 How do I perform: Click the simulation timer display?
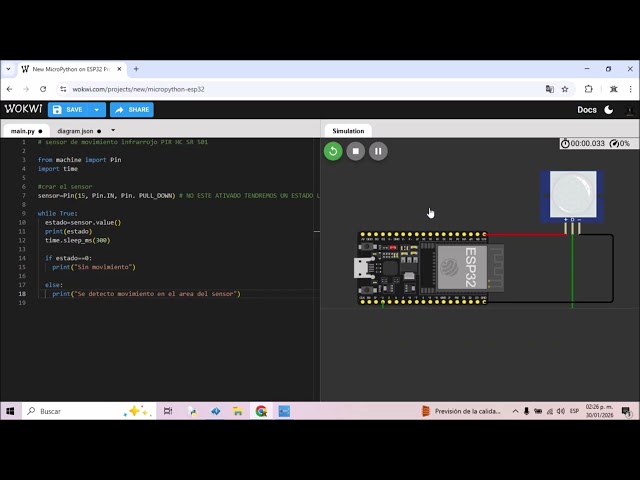pyautogui.click(x=583, y=143)
